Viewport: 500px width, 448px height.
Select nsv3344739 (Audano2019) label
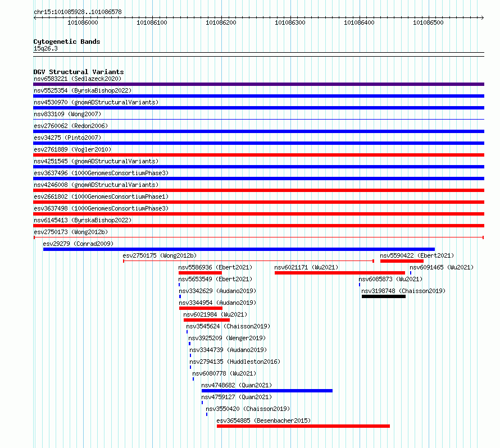228,350
